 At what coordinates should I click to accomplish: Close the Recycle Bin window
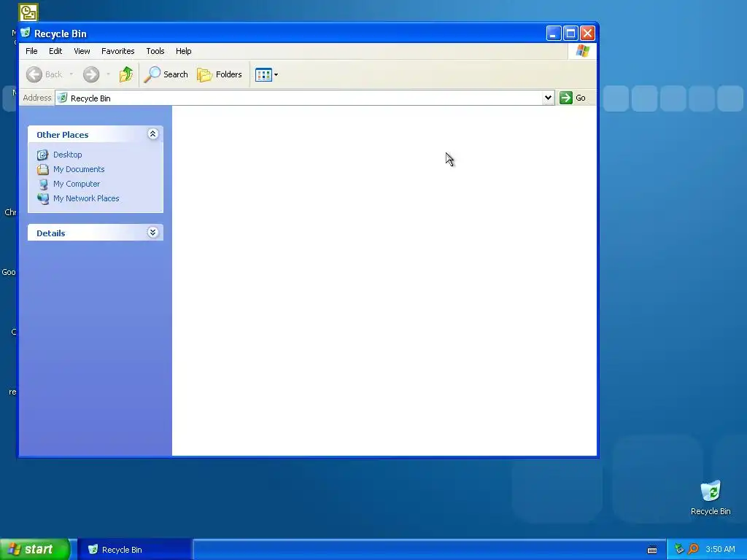click(587, 34)
